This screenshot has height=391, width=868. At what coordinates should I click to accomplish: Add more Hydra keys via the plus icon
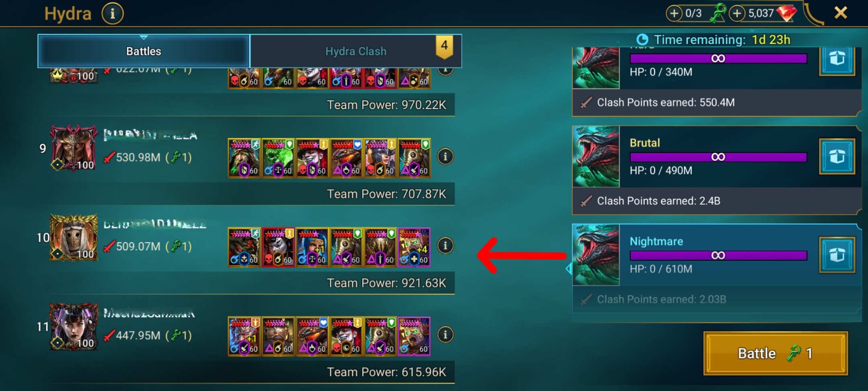(674, 13)
